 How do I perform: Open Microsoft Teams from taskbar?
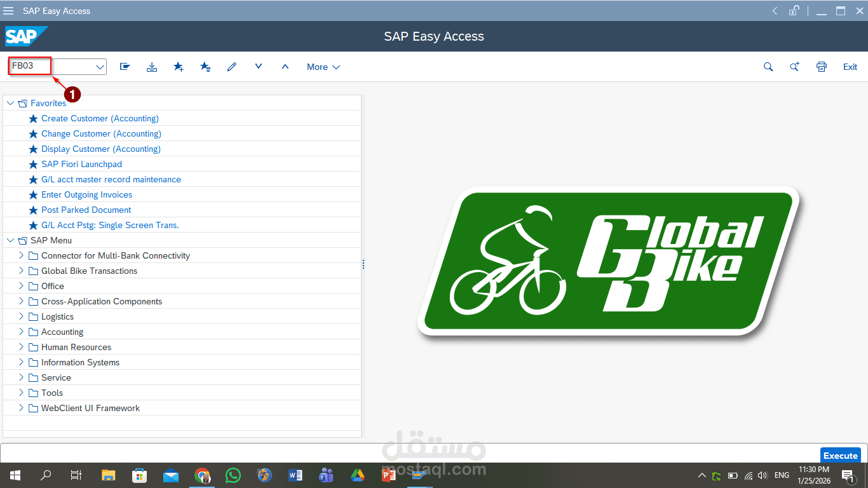[x=327, y=475]
